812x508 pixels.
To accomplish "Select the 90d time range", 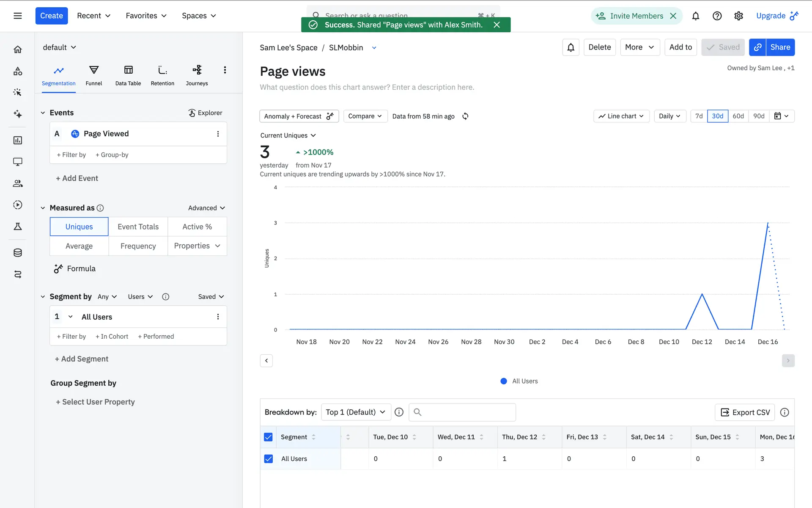I will point(758,116).
